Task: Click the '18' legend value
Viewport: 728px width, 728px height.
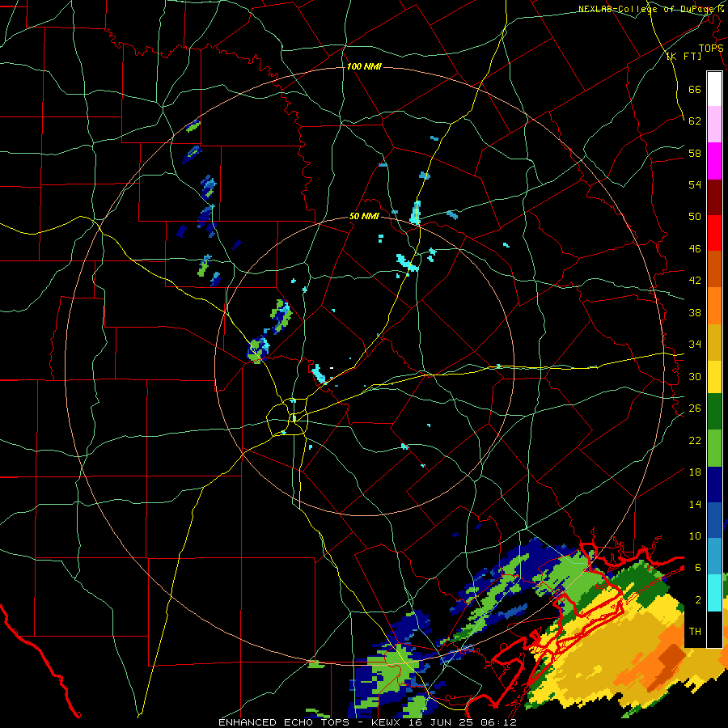Action: tap(695, 472)
